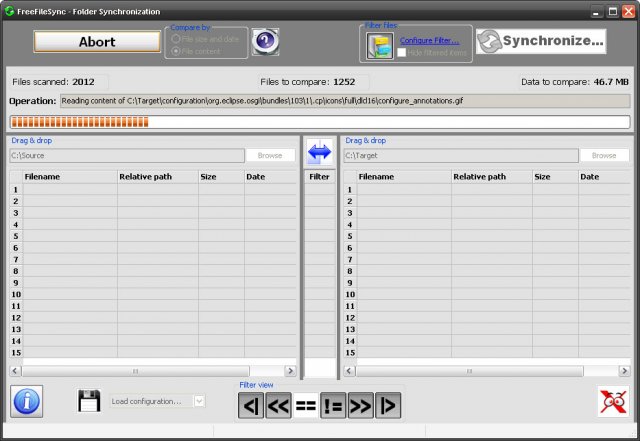Image resolution: width=640 pixels, height=441 pixels.
Task: Click the filter files folder icon
Action: click(379, 45)
